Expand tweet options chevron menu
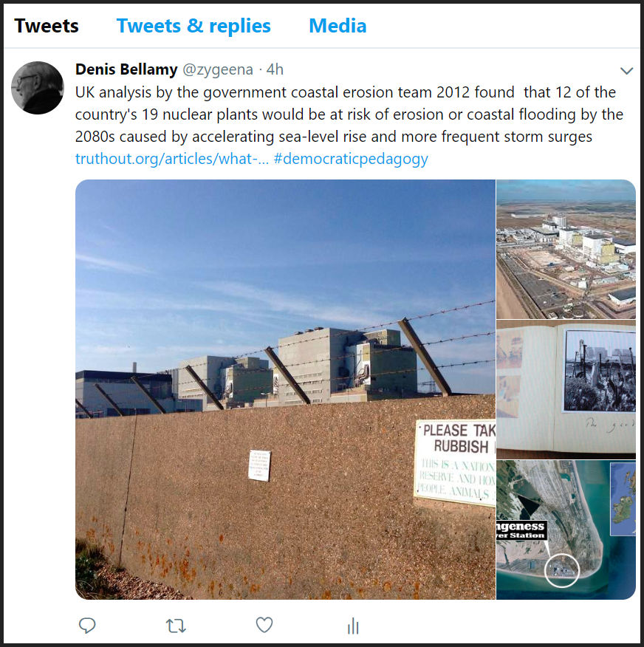 pos(627,71)
